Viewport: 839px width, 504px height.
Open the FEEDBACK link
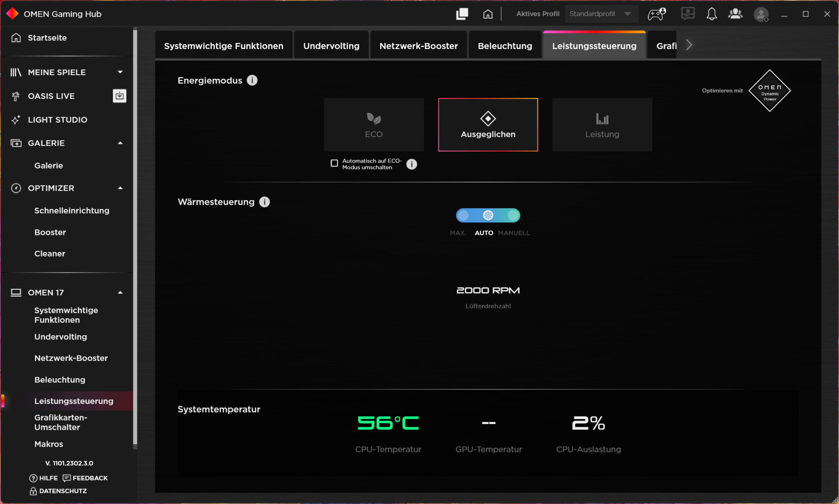coord(85,478)
